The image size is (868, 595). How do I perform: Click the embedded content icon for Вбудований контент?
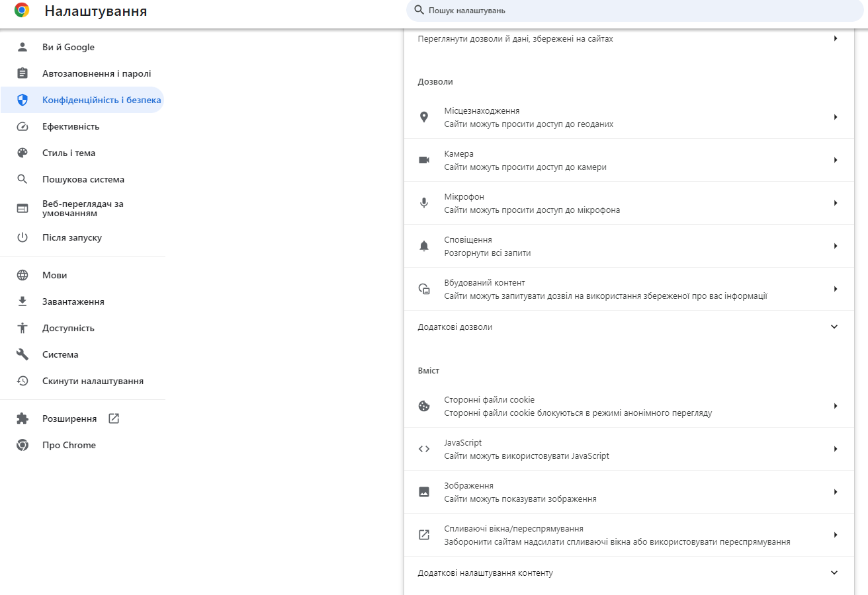point(424,288)
